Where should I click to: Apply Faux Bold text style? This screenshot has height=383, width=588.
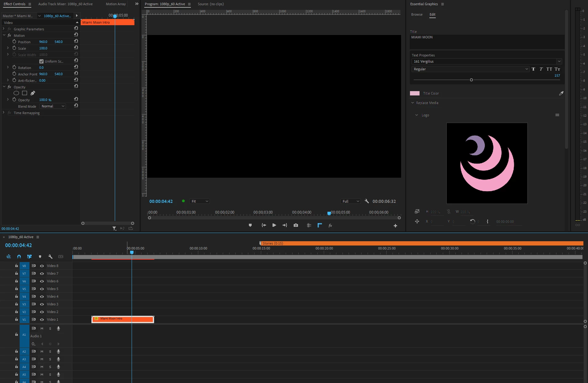533,69
